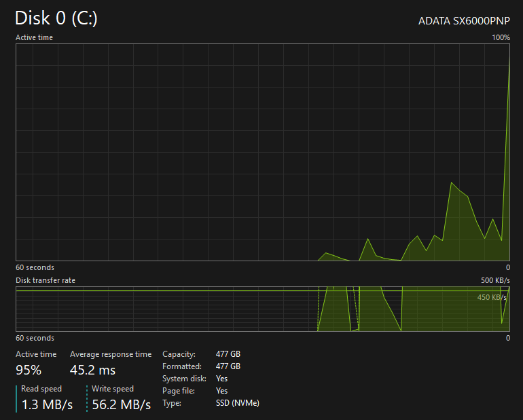This screenshot has height=420, width=523.
Task: Click the Active time graph
Action: click(x=263, y=152)
